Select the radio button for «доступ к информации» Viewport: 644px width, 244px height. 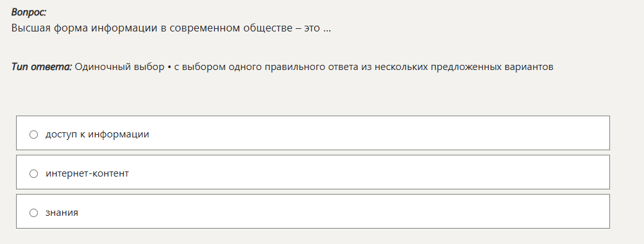[34, 135]
